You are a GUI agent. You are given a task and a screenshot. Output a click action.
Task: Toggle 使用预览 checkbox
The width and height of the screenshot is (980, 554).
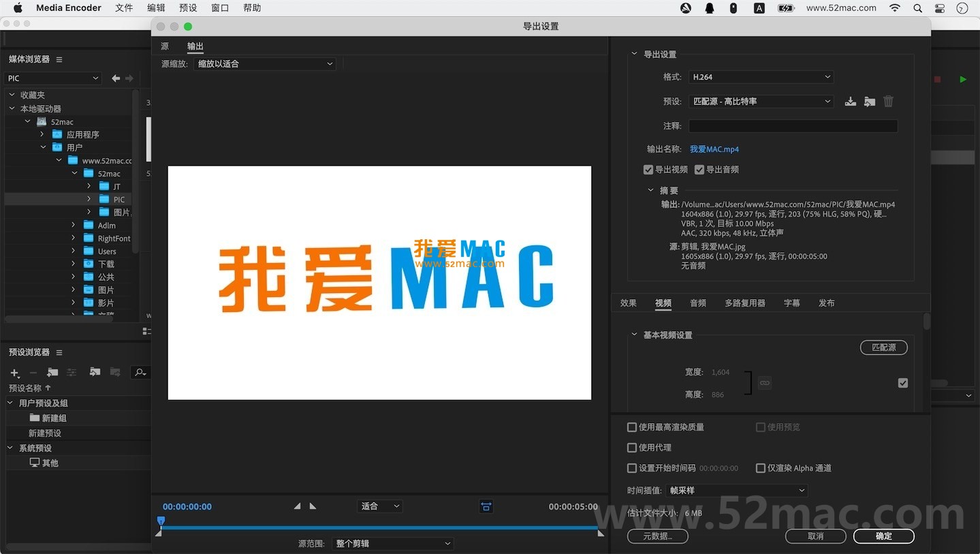click(761, 427)
